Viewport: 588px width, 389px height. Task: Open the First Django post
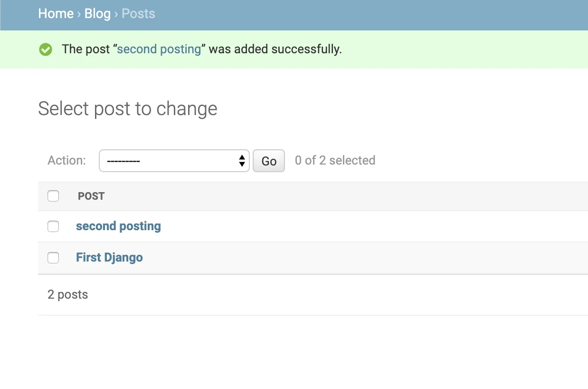[109, 257]
